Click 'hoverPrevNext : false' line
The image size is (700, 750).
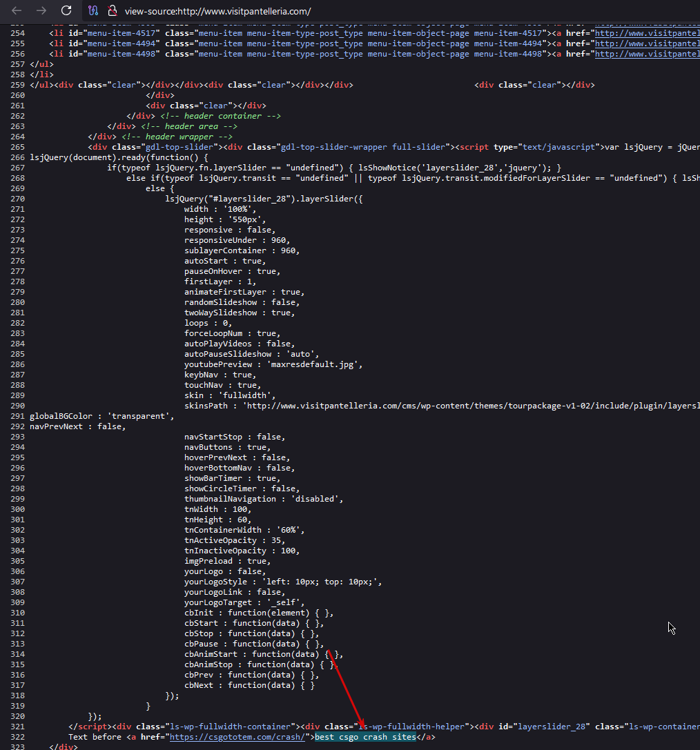coord(237,458)
